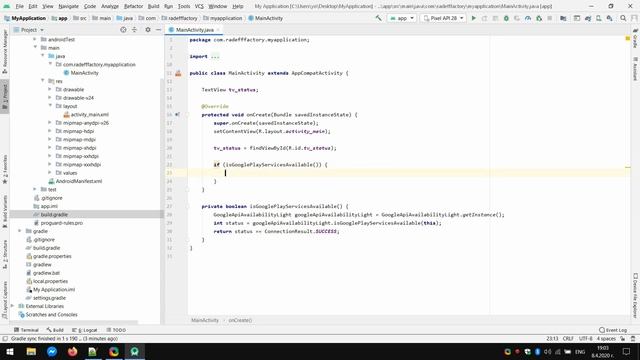This screenshot has width=640, height=360.
Task: Open Windows Start menu
Action: click(x=10, y=351)
